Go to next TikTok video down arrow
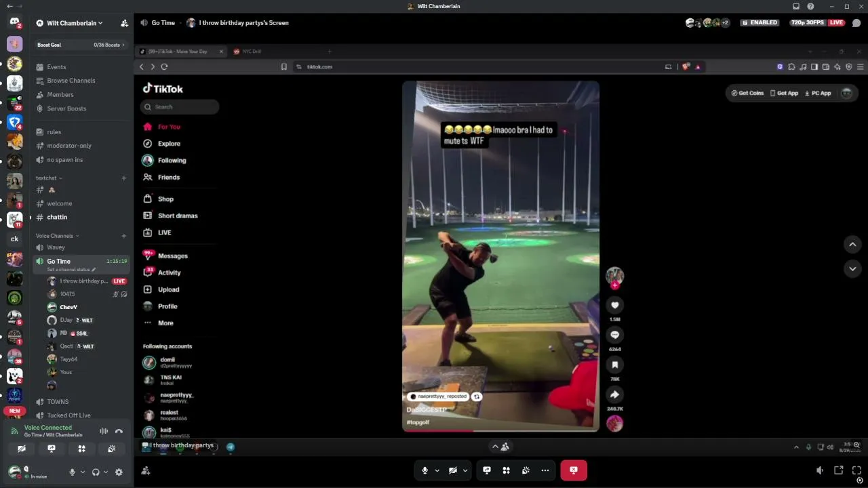The image size is (868, 488). click(852, 268)
